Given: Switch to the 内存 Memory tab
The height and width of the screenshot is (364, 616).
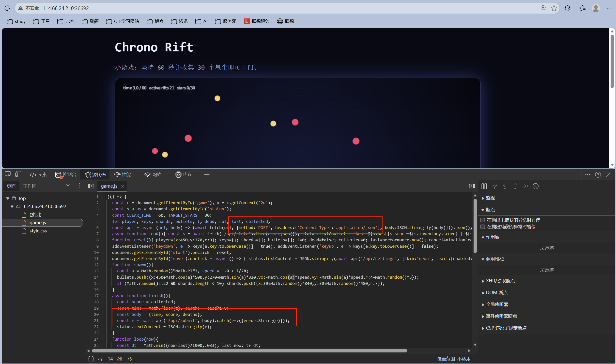Looking at the screenshot, I should [x=184, y=175].
